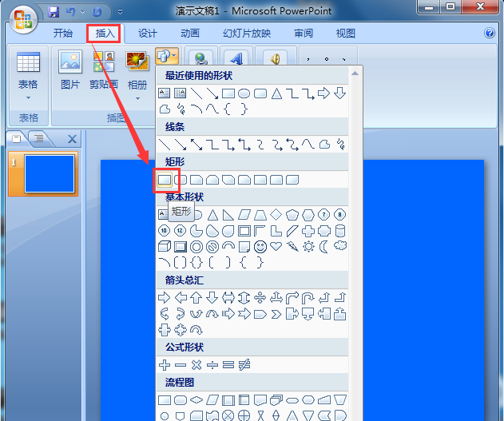Pick the flowchart decision diamond
The width and height of the screenshot is (504, 421).
point(196,400)
